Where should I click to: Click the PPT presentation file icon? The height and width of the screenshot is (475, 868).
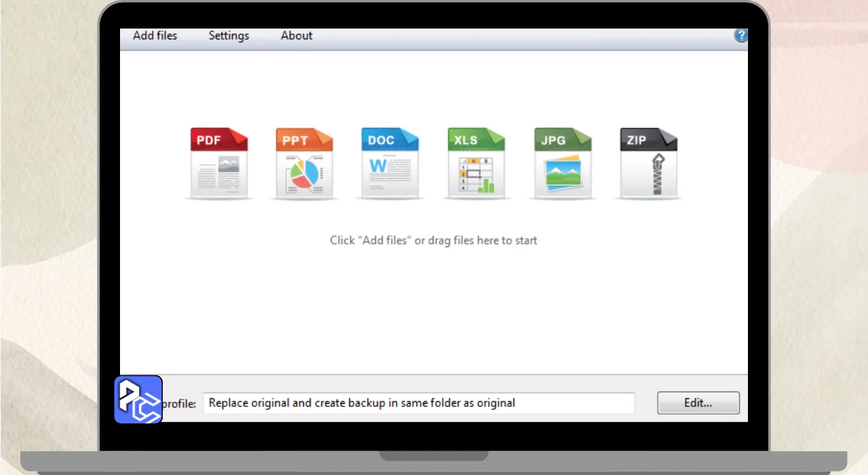click(304, 163)
